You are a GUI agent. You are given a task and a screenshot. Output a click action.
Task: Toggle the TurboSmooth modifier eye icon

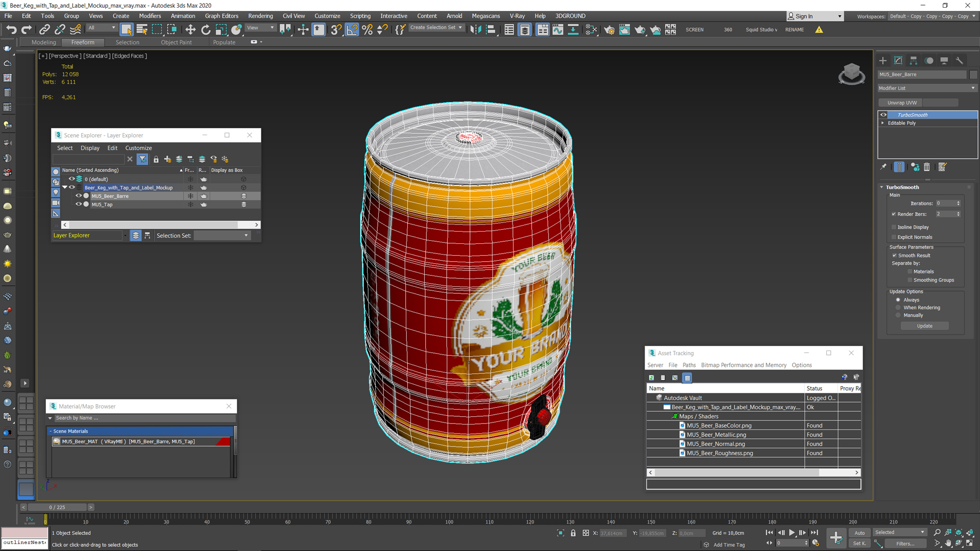[x=884, y=115]
